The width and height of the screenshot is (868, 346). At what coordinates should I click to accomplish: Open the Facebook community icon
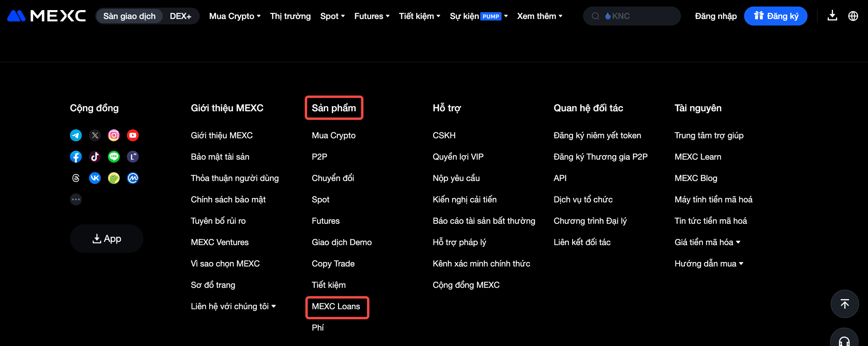pos(76,157)
